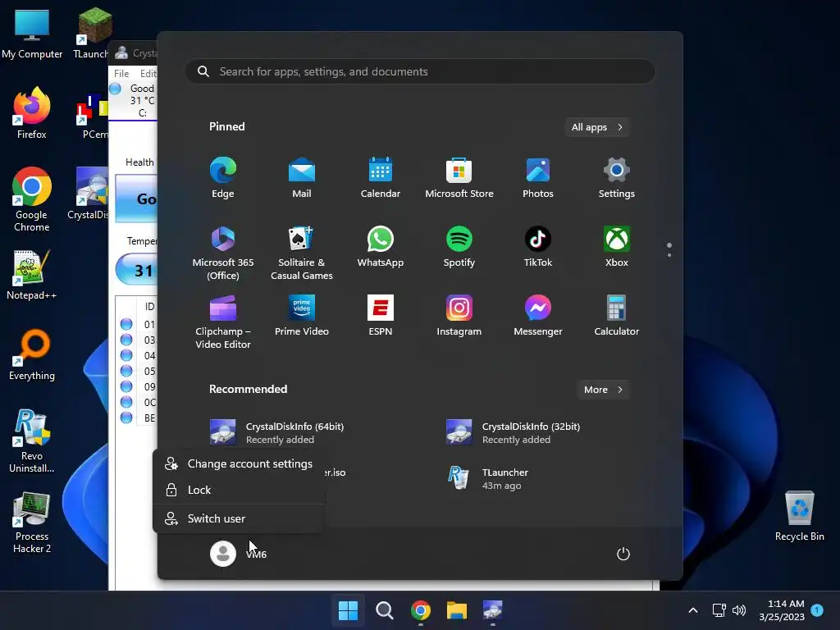This screenshot has width=840, height=630.
Task: Click the Start menu search field
Action: click(421, 71)
